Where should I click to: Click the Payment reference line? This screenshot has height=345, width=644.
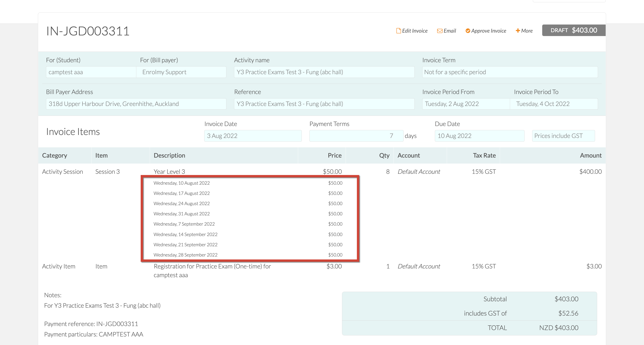[91, 324]
